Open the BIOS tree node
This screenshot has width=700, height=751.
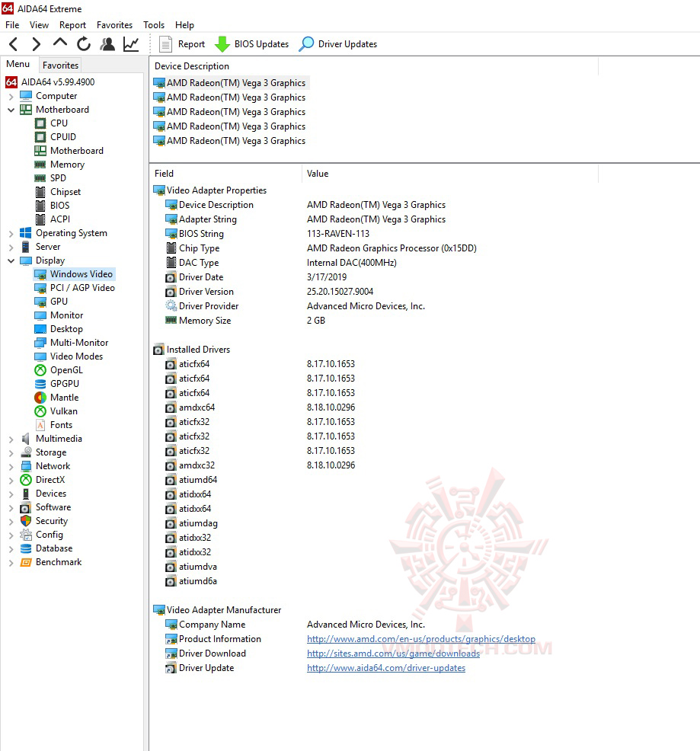[53, 206]
